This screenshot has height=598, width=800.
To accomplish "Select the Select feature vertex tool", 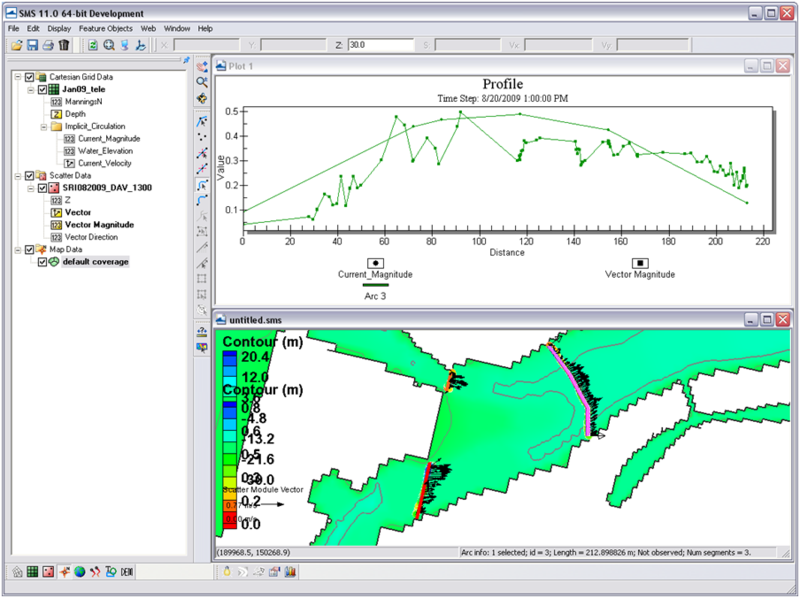I will click(202, 153).
